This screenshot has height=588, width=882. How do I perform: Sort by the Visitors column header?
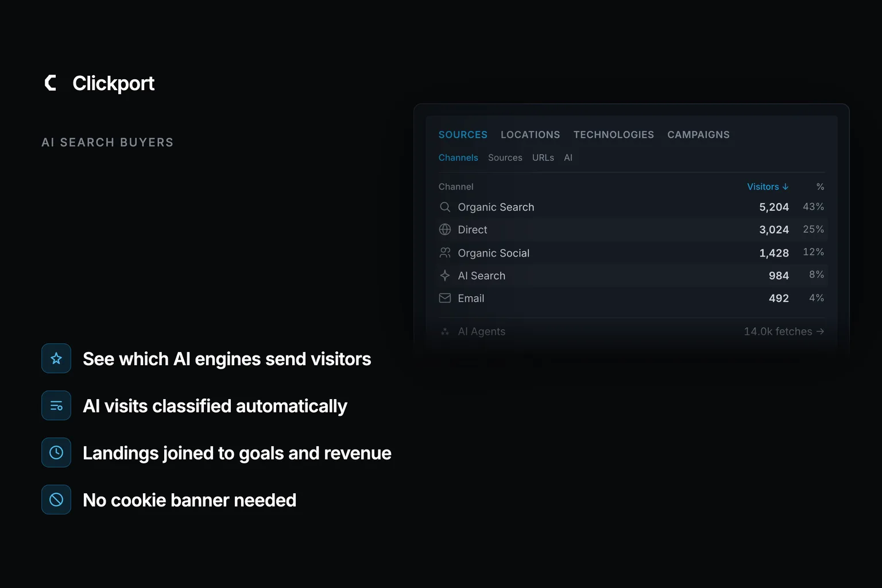768,187
